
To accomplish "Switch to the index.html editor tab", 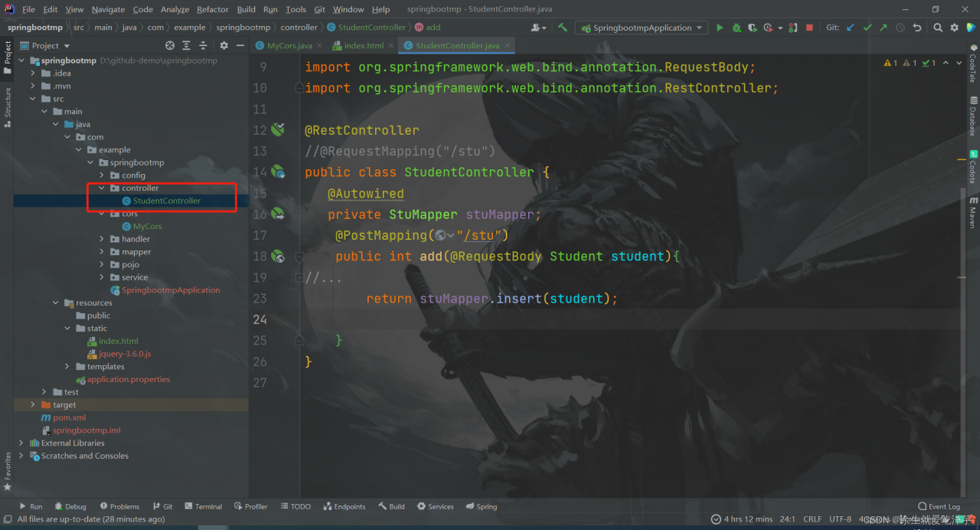I will [x=364, y=46].
